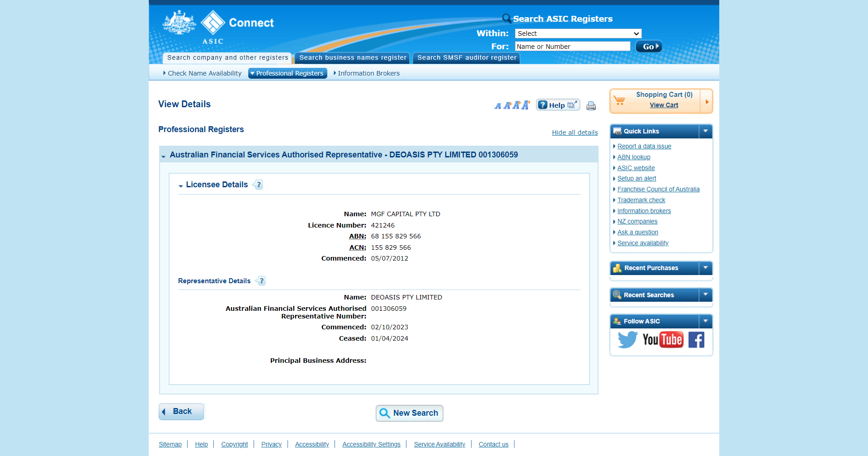
Task: Open the Professional Registers menu
Action: pos(288,73)
